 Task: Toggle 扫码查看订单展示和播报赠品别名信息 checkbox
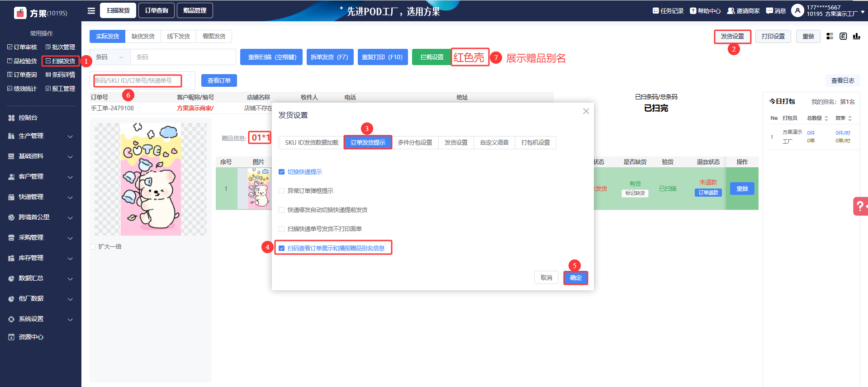point(282,248)
